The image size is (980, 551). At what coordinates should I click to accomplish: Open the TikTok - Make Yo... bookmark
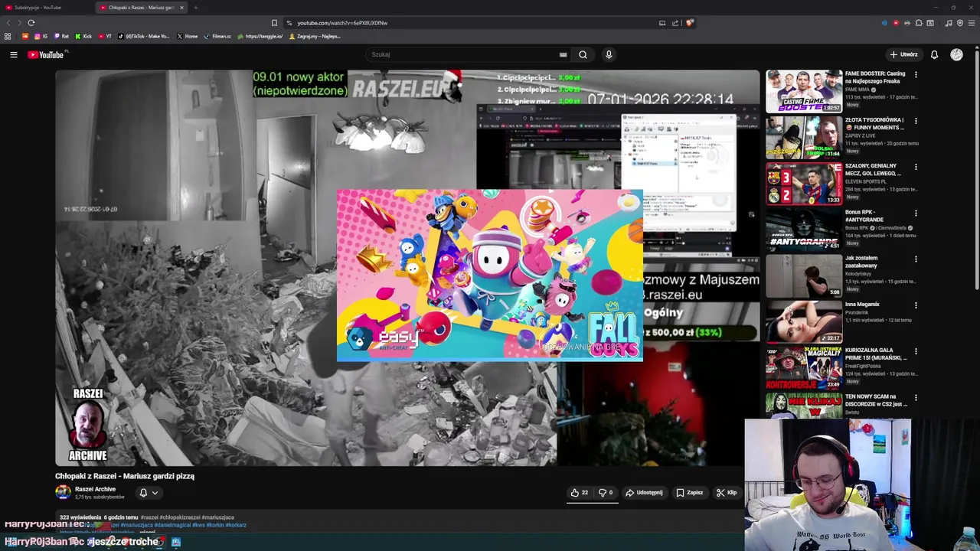click(x=144, y=36)
